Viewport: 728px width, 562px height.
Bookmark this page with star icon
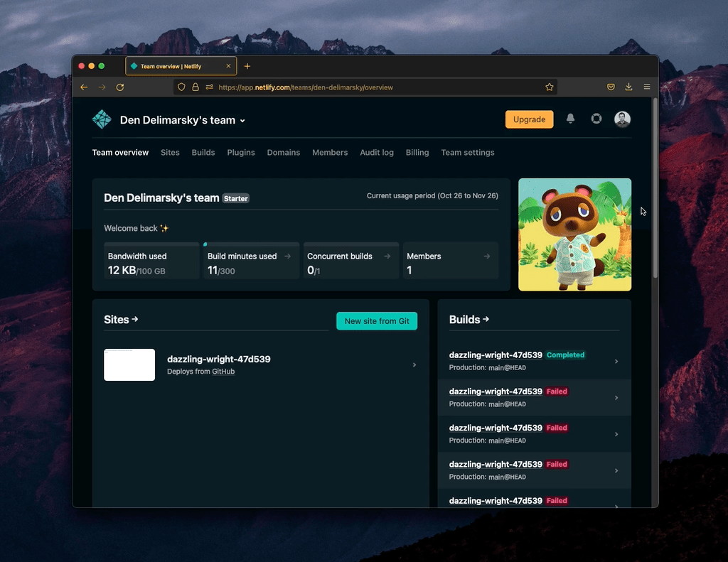tap(550, 87)
